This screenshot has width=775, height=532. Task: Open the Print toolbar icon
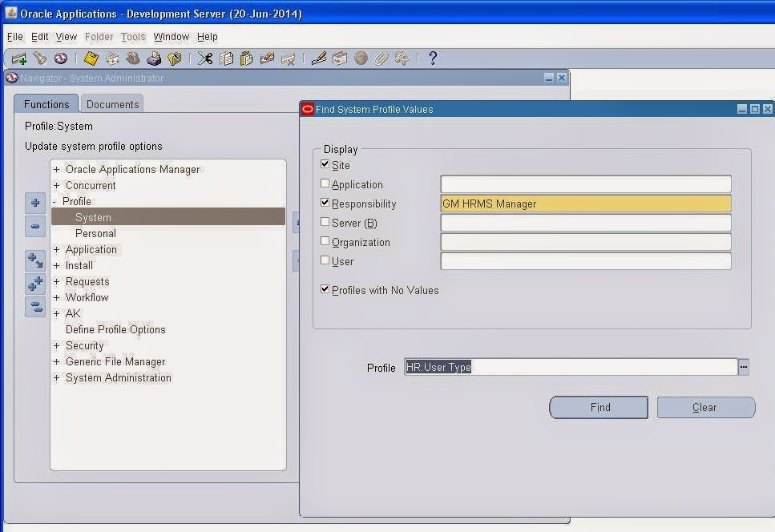[x=155, y=58]
